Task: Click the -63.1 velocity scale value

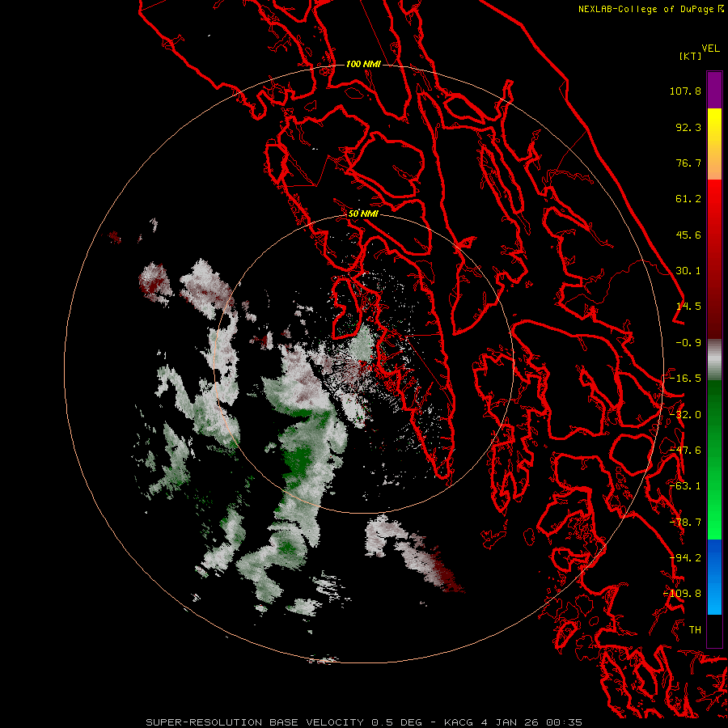Action: [685, 486]
